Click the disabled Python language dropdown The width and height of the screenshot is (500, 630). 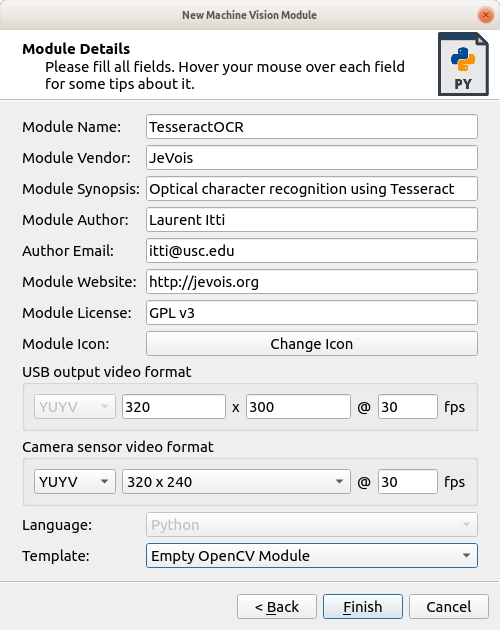(312, 525)
